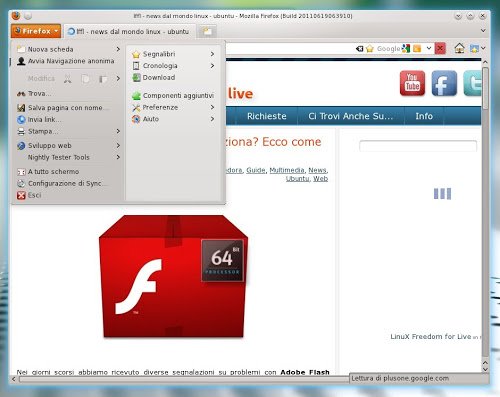Image resolution: width=500 pixels, height=397 pixels.
Task: Click the vertical scrollbar thumb
Action: [x=485, y=88]
